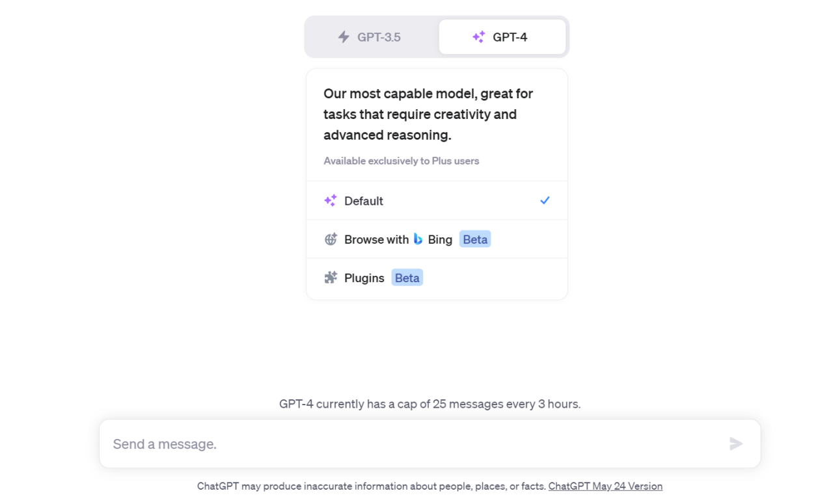The height and width of the screenshot is (504, 833).
Task: Click the puzzle piece icon beside Plugins
Action: click(x=331, y=278)
